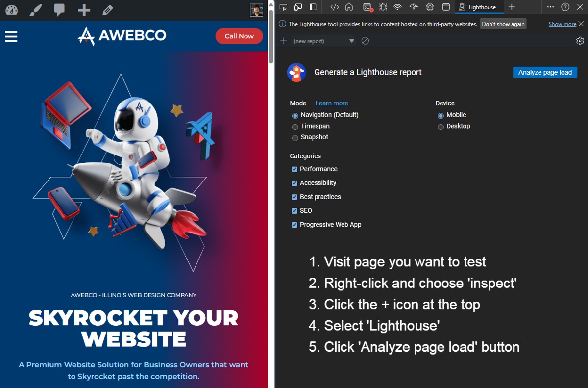
Task: Switch to the Lighthouse tab
Action: point(479,7)
